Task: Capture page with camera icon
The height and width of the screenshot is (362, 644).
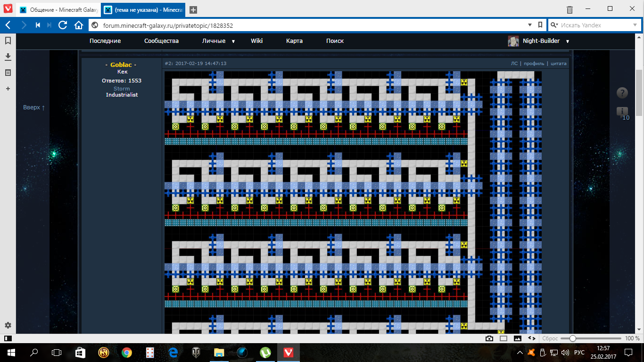Action: point(489,338)
